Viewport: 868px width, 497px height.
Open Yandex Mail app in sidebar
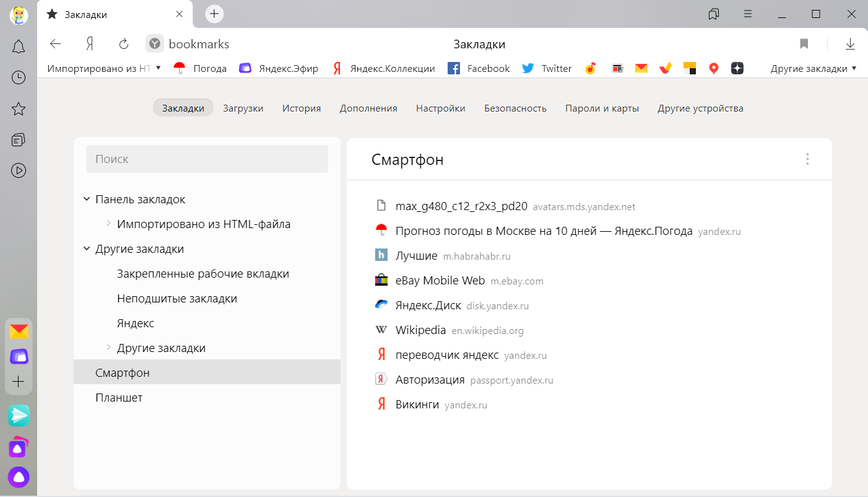(19, 332)
